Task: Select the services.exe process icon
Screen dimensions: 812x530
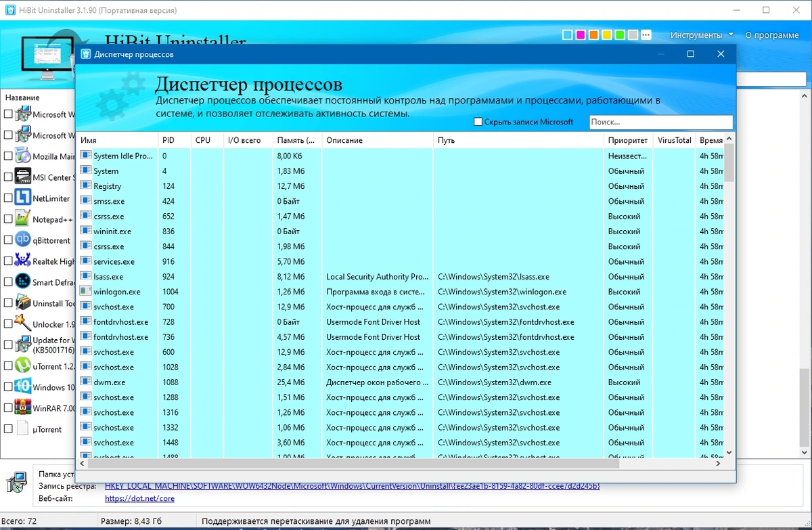Action: (x=85, y=261)
